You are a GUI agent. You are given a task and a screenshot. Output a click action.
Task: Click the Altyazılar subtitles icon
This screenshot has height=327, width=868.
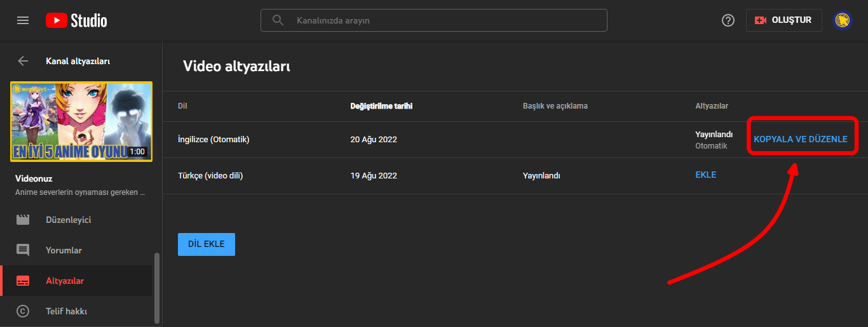pyautogui.click(x=23, y=281)
